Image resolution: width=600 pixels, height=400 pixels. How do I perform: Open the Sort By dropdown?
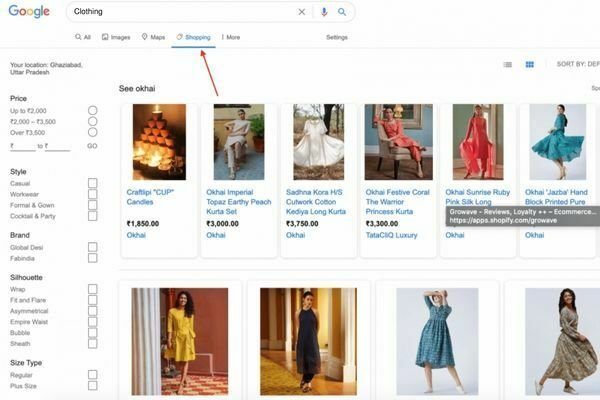[x=578, y=64]
